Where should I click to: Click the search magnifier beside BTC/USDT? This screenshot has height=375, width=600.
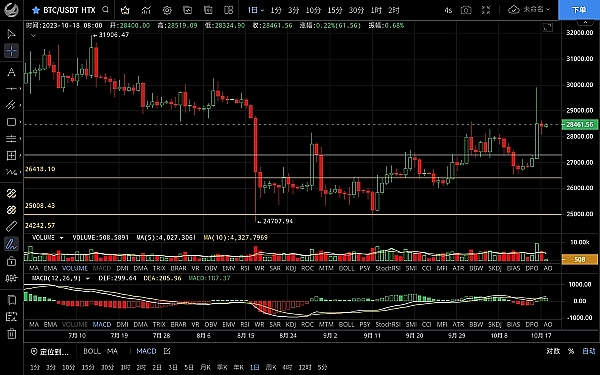(105, 10)
